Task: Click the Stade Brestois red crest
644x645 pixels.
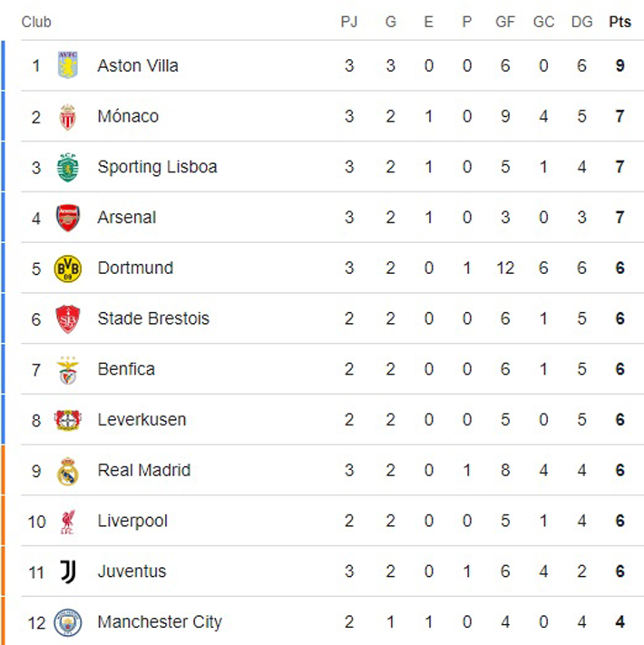Action: pos(68,318)
